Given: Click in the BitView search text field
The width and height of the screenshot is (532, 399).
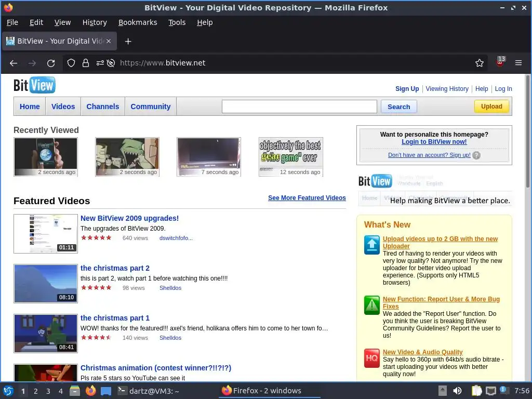Looking at the screenshot, I should (x=299, y=107).
